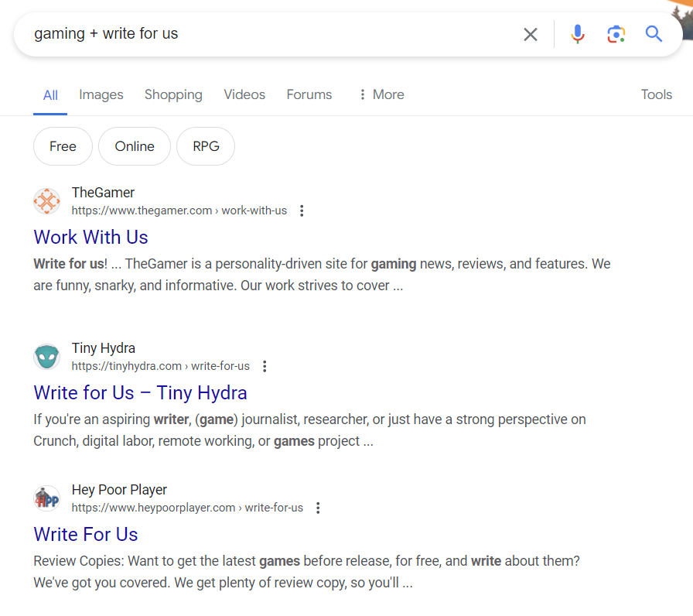Open Tools options

click(x=656, y=94)
